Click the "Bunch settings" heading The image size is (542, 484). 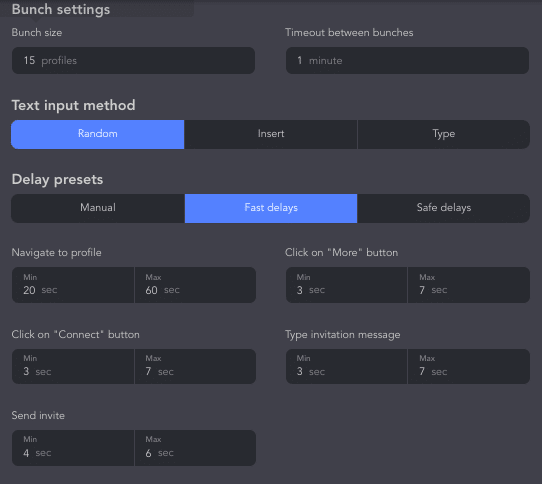click(61, 10)
